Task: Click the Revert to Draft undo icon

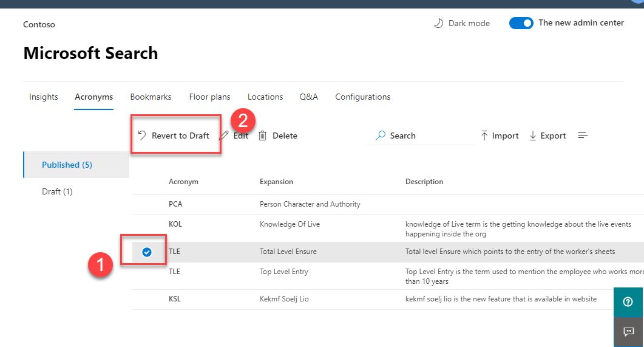Action: point(141,136)
